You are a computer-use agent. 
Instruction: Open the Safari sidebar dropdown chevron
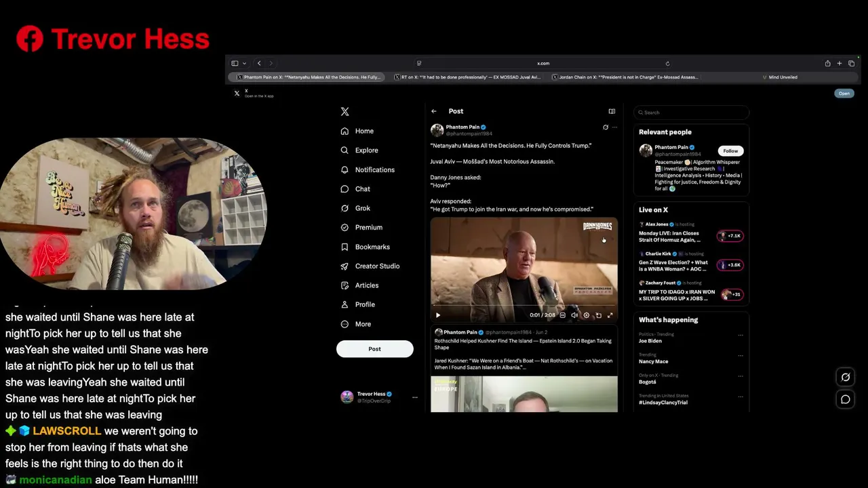[x=244, y=63]
